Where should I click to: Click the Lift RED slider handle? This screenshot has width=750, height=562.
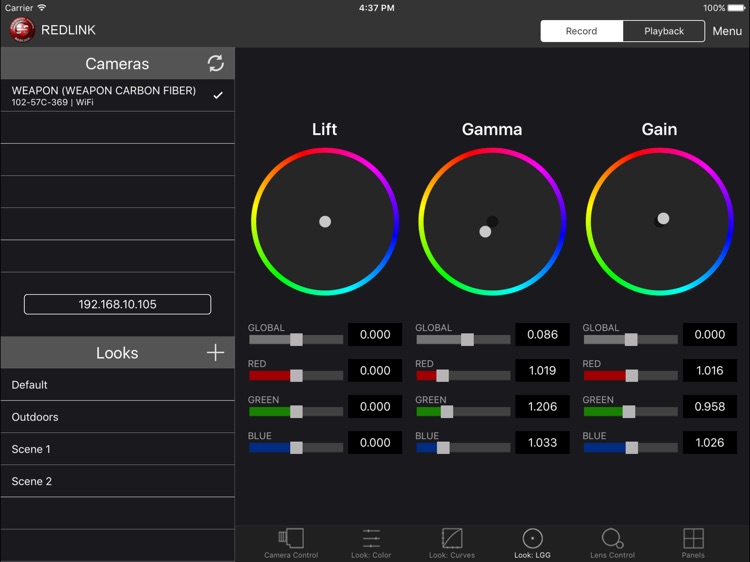(296, 375)
